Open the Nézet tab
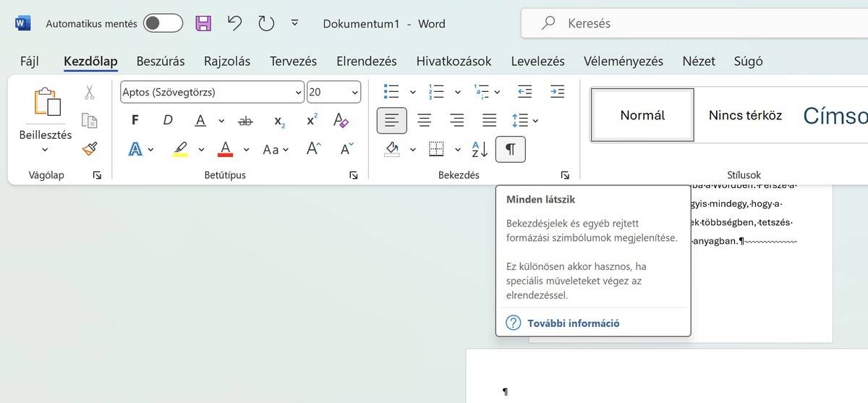868x403 pixels. point(699,61)
